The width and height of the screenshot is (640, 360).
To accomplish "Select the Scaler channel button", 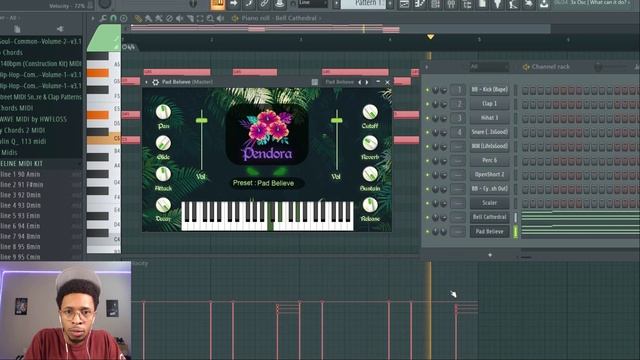I will coord(489,203).
